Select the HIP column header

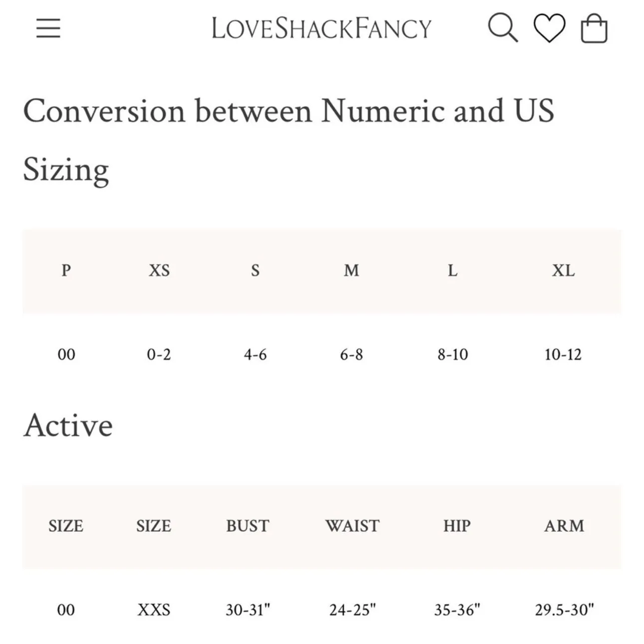[x=457, y=526]
